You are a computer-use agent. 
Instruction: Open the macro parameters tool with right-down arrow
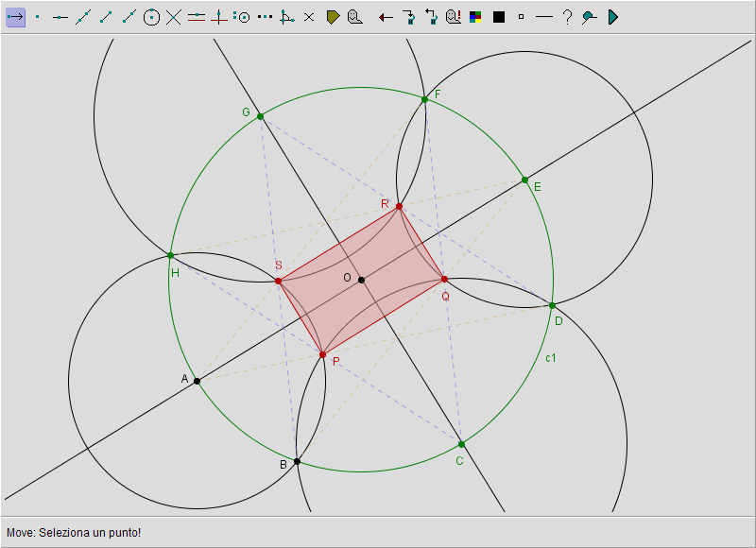coord(409,17)
